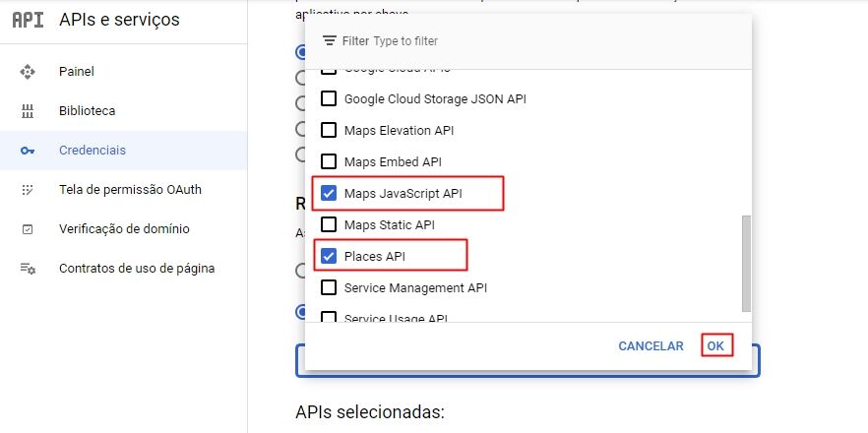Click the Contratos de uso settings icon

click(x=28, y=269)
